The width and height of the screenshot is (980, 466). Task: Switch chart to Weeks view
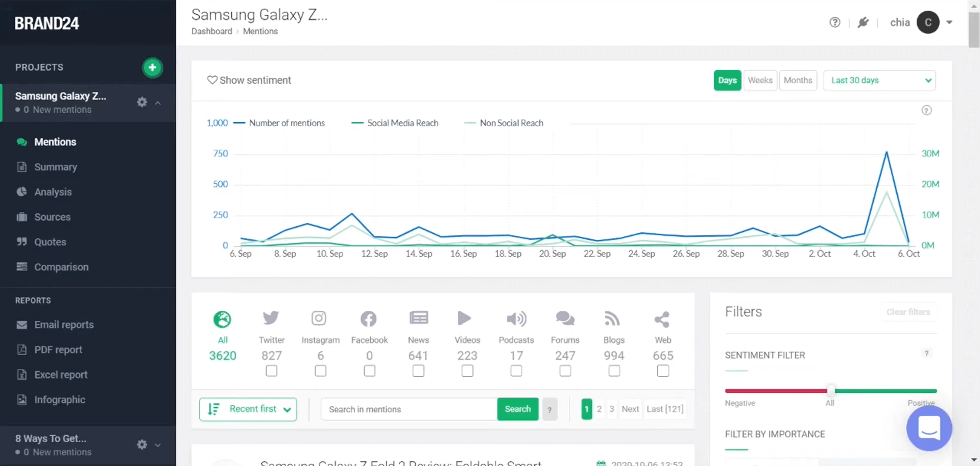(x=760, y=81)
